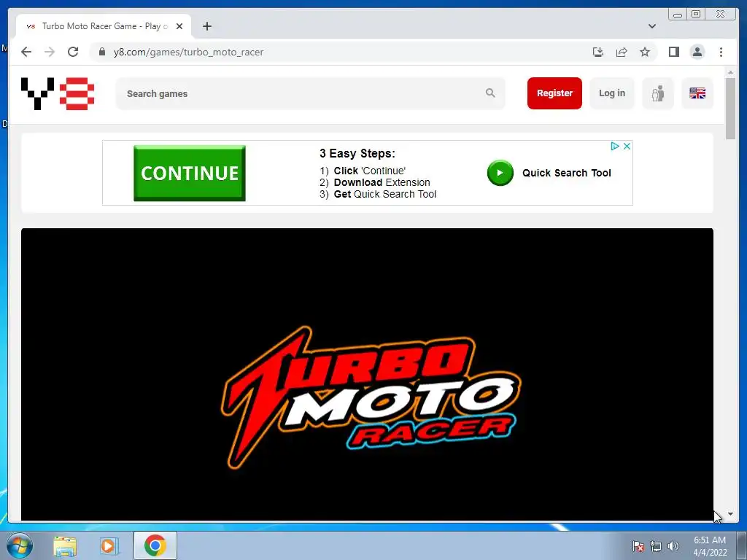The height and width of the screenshot is (560, 747).
Task: Close the Turbo Moto Racer tab
Action: pyautogui.click(x=179, y=26)
